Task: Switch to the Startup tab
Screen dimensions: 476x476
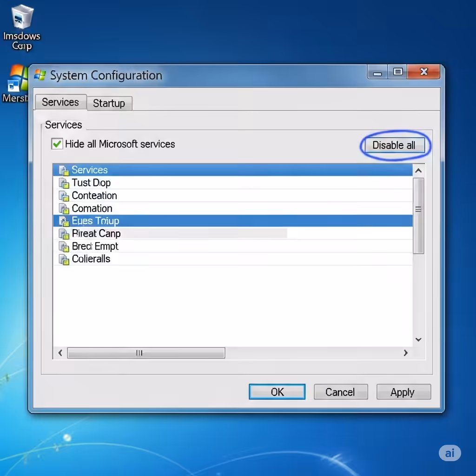Action: pos(109,103)
